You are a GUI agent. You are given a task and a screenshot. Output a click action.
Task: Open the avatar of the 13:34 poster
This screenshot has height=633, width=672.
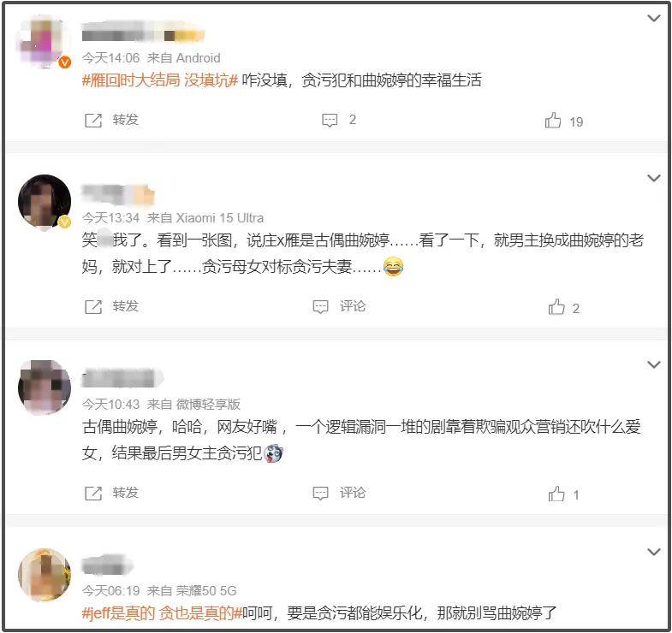coord(45,201)
